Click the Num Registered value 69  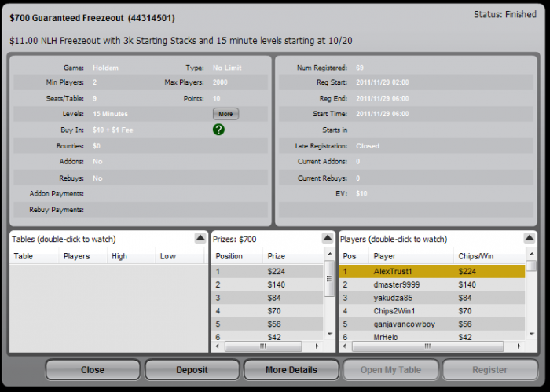[360, 68]
